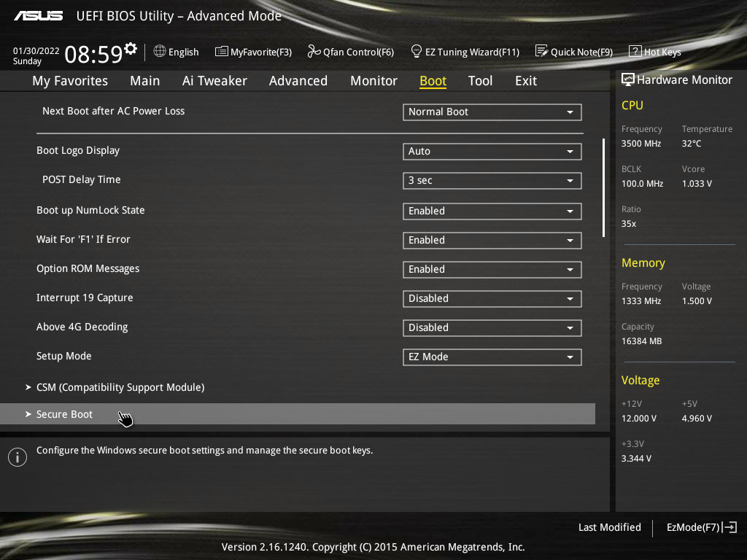Click the MyFavorite list icon
Screen dimensions: 747x560
pos(221,52)
